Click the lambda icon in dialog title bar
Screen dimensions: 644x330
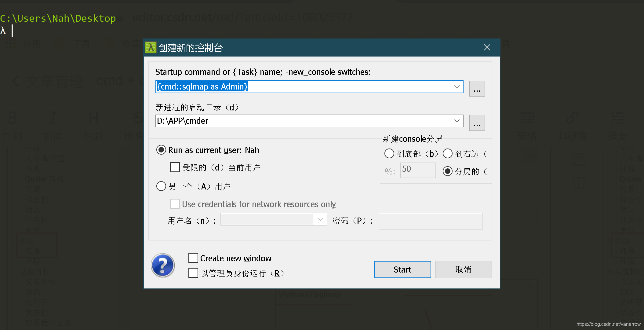pos(151,48)
